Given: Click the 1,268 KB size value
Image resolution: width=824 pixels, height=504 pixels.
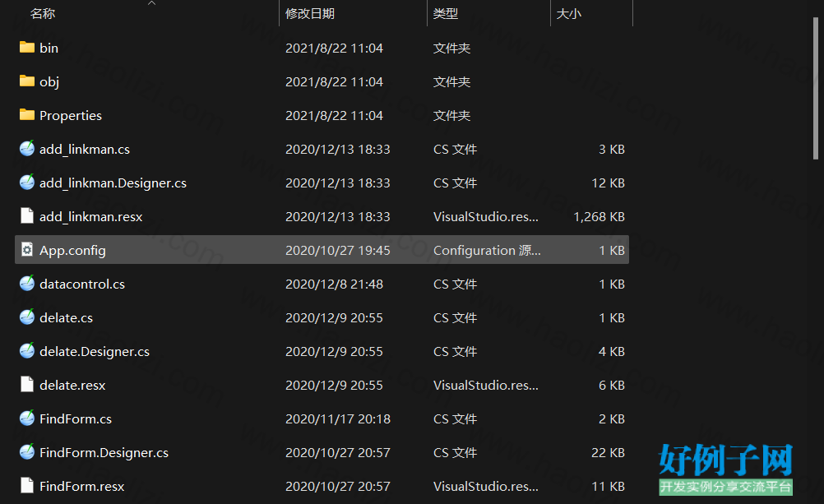Looking at the screenshot, I should (599, 216).
